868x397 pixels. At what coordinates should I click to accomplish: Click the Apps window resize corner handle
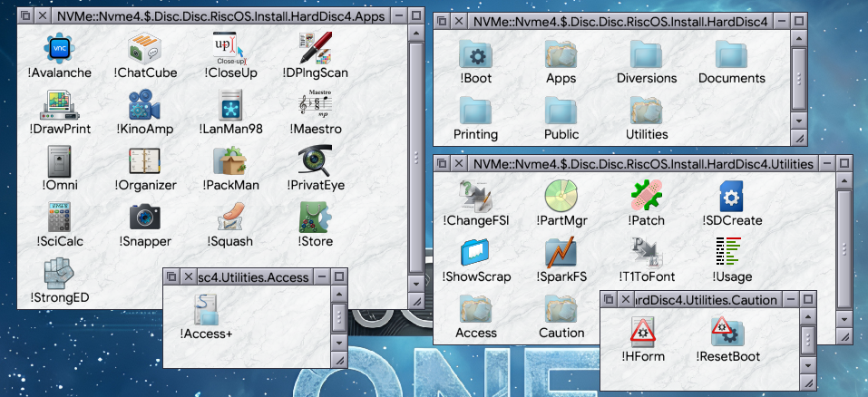(x=416, y=301)
